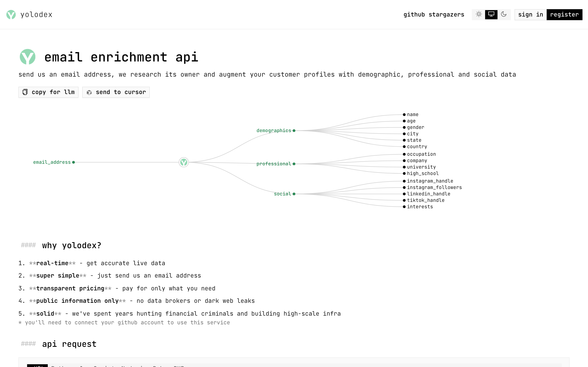588x367 pixels.
Task: Click the yolodex wordmark in the header
Action: pyautogui.click(x=37, y=14)
